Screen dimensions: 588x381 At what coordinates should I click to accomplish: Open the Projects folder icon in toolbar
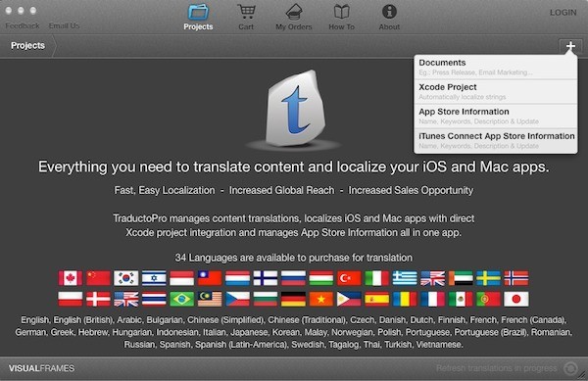(x=198, y=13)
